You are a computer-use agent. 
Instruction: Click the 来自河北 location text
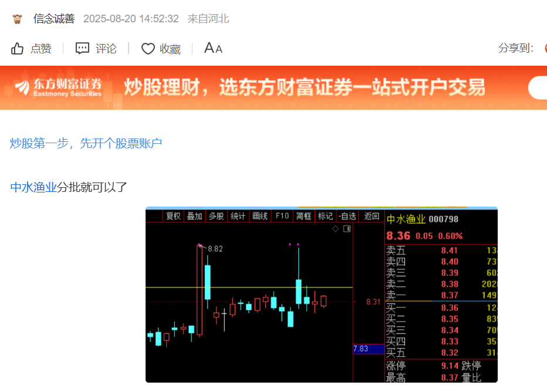[x=208, y=18]
